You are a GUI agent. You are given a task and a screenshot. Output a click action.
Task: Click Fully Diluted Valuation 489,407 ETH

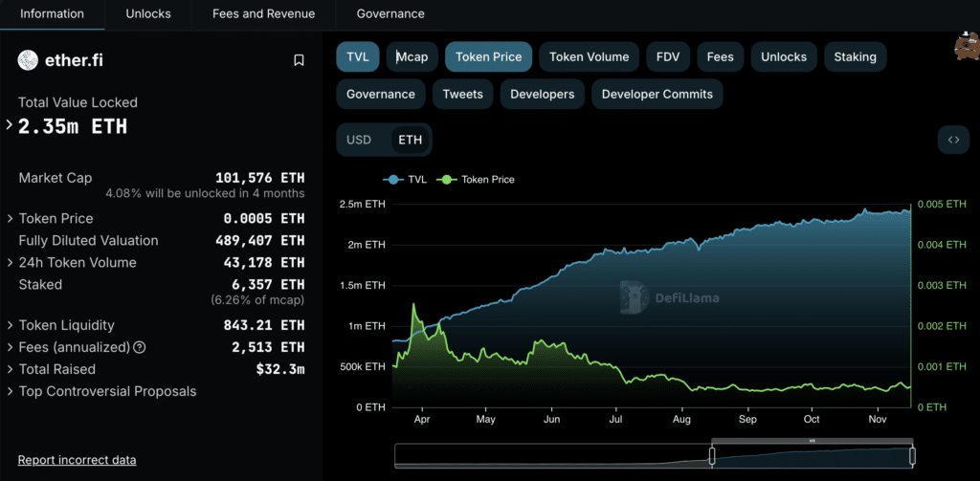[x=260, y=241]
